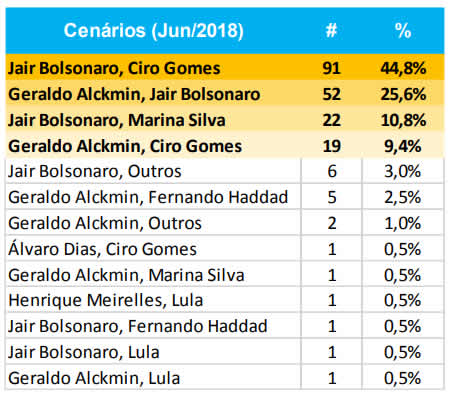Select 'Jair Bolsonaro, Marina Silva' cell
The width and height of the screenshot is (451, 398).
[x=153, y=120]
